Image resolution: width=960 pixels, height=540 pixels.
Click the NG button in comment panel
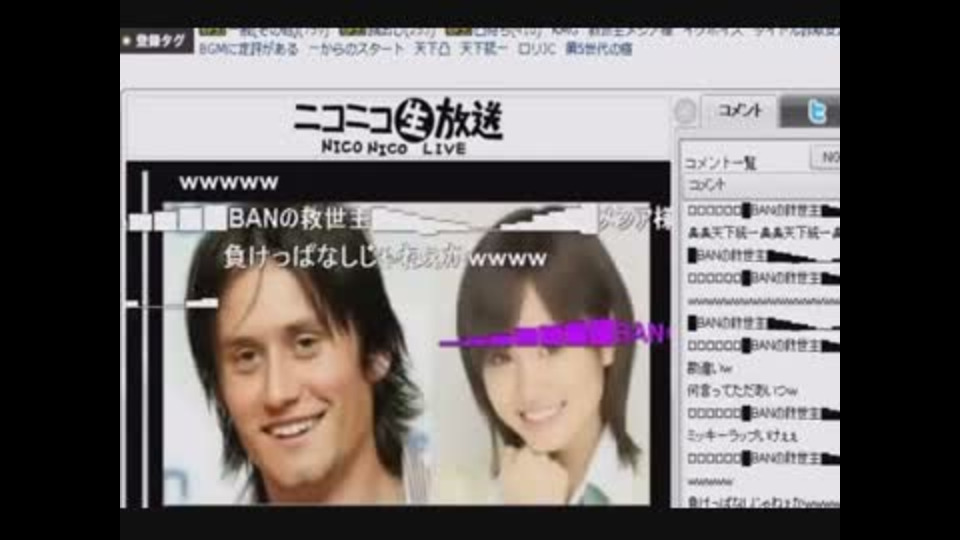(x=826, y=158)
